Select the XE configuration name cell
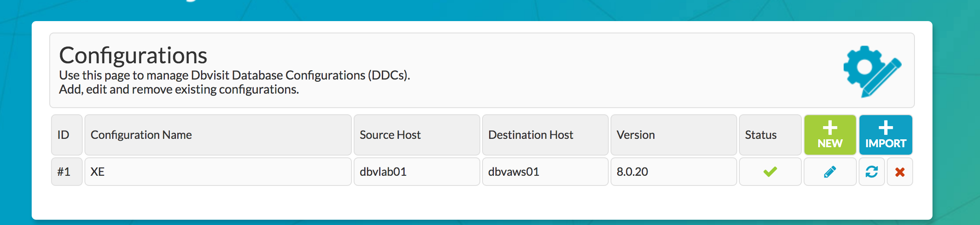 [x=218, y=172]
